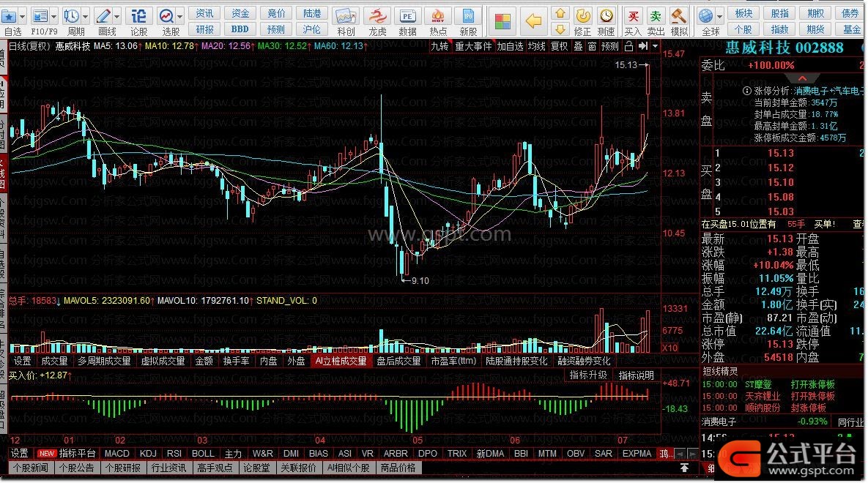Open the 论股 discussion icon
The height and width of the screenshot is (483, 868).
tap(138, 16)
